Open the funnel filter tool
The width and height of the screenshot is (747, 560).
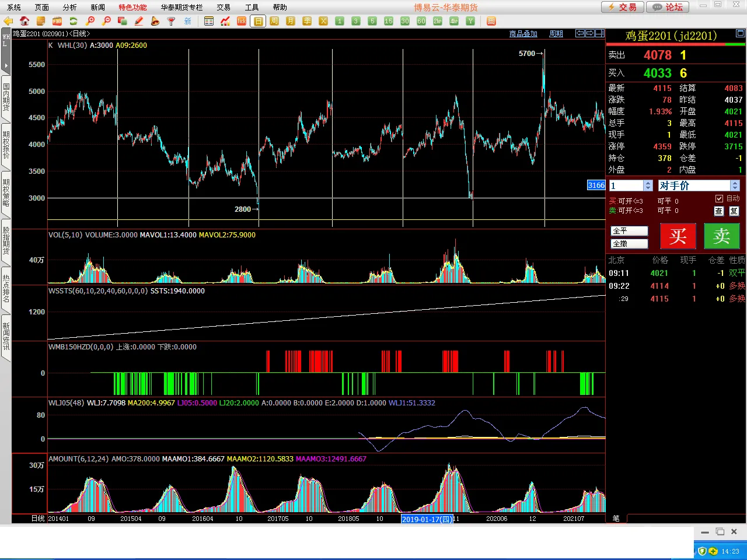[172, 21]
